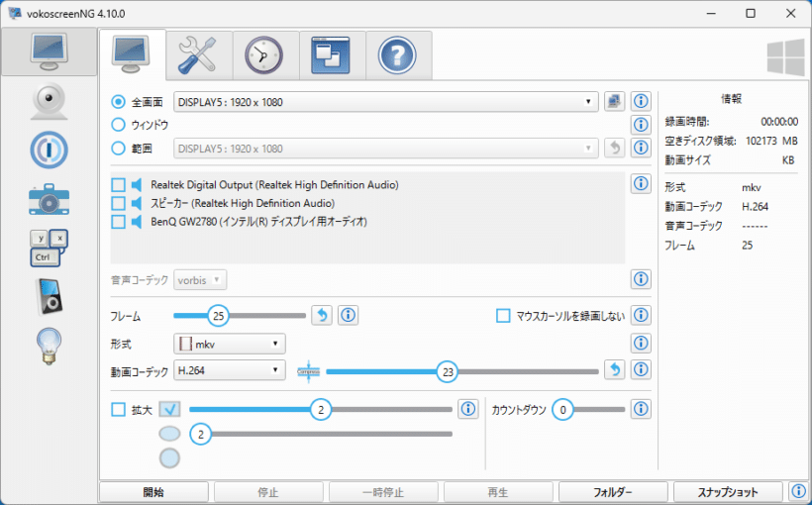Show info for the audio device list
Screen dimensions: 812x505
pyautogui.click(x=641, y=183)
